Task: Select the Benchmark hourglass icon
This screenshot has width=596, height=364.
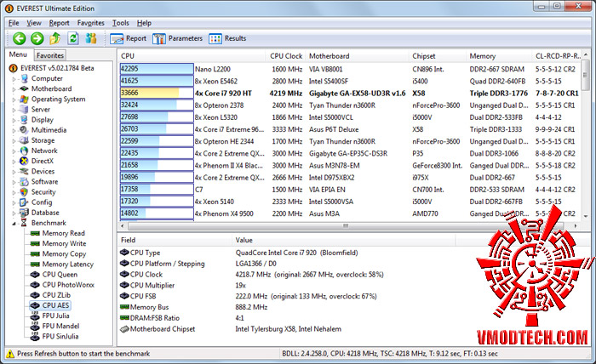Action: click(25, 223)
